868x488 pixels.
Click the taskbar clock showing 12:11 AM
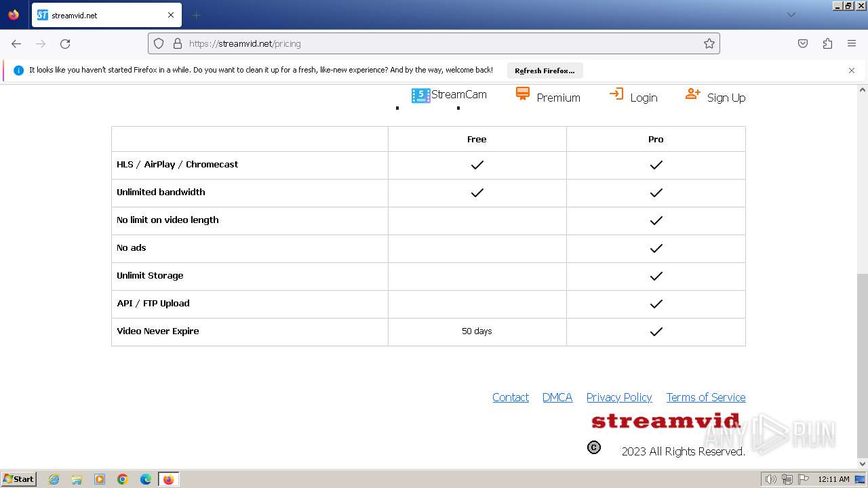[833, 479]
